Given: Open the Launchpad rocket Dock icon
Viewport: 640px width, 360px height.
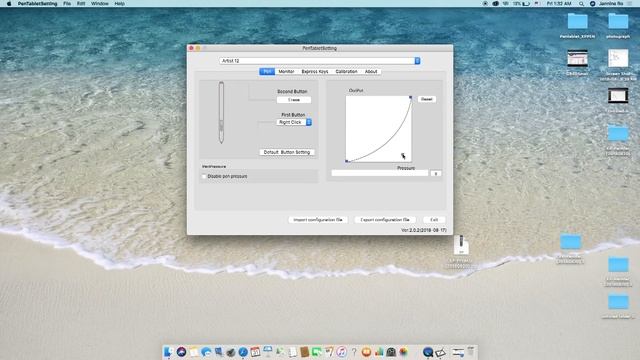Looking at the screenshot, I should [x=231, y=352].
